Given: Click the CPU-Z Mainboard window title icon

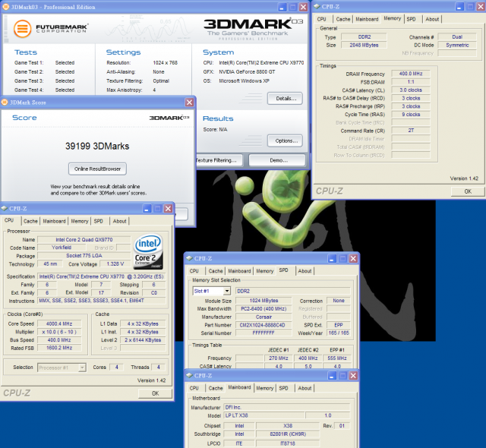Looking at the screenshot, I should (189, 376).
